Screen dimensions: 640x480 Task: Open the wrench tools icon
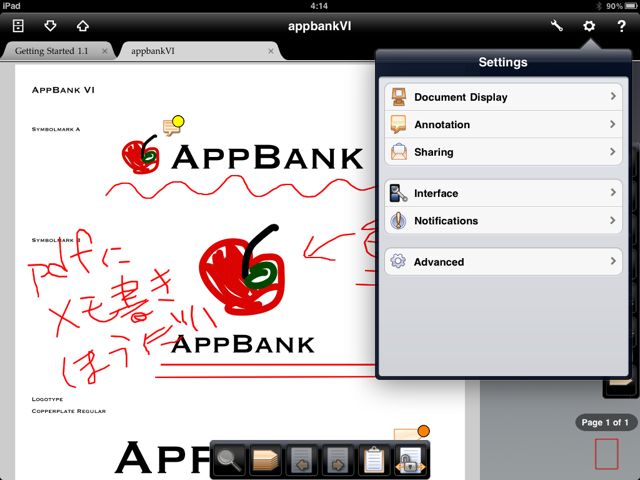[x=556, y=26]
